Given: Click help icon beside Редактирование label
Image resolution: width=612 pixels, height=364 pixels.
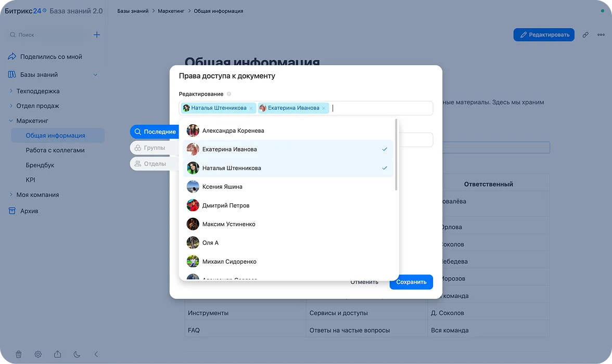Looking at the screenshot, I should pyautogui.click(x=229, y=94).
